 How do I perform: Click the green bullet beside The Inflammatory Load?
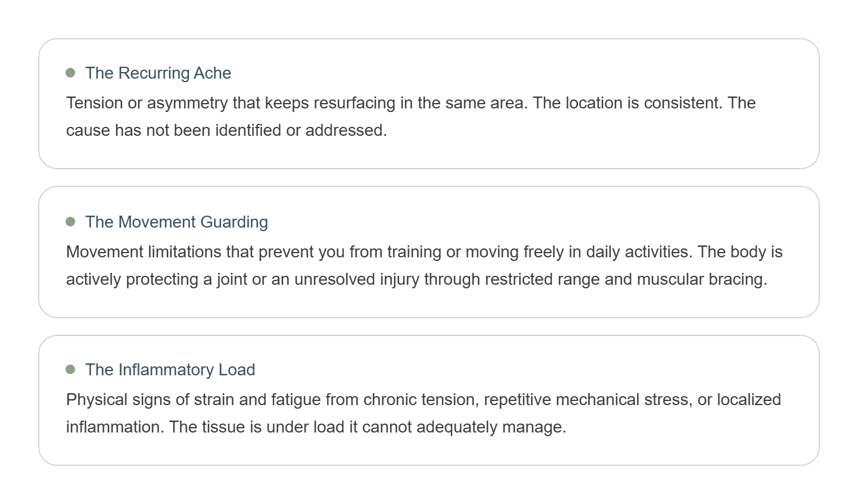(x=70, y=369)
